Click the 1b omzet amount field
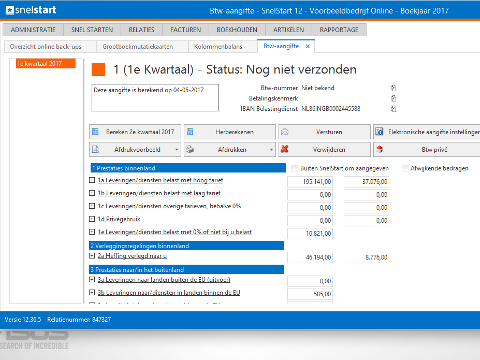Screen dimensions: 480x360 (x=310, y=195)
